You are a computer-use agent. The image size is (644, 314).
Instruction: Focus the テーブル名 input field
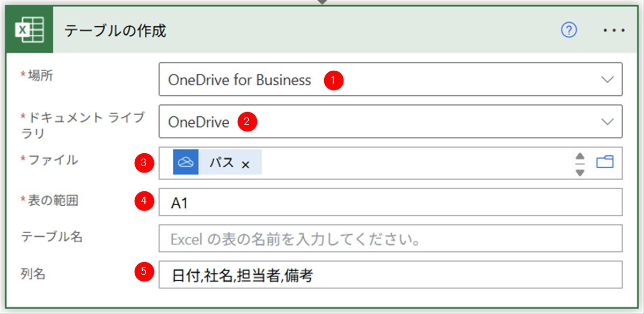pos(390,239)
